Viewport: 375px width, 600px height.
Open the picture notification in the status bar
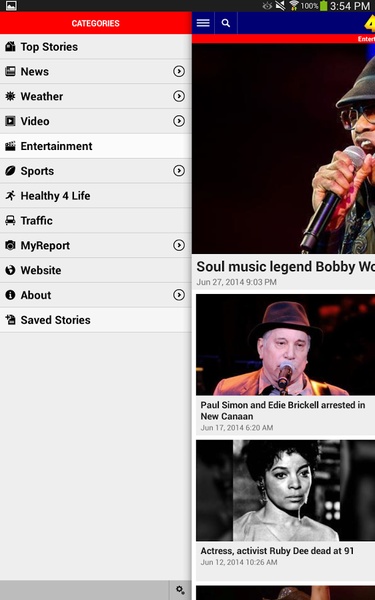(x=11, y=5)
